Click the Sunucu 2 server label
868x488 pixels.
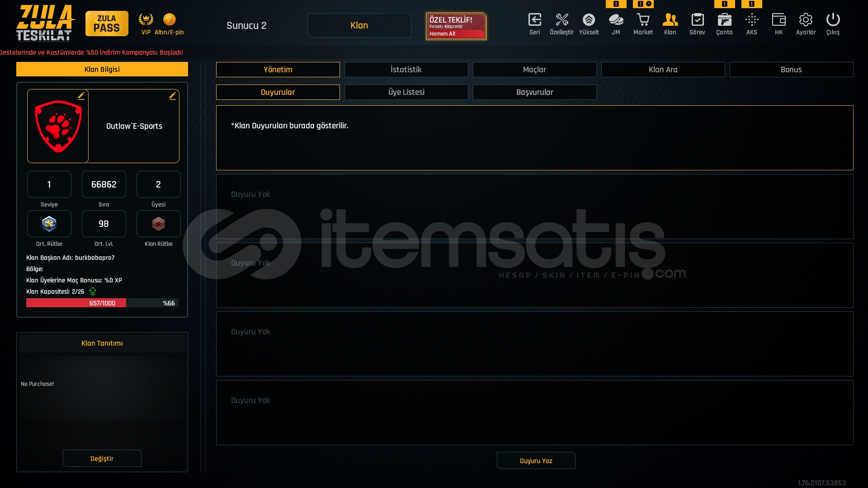click(x=246, y=26)
